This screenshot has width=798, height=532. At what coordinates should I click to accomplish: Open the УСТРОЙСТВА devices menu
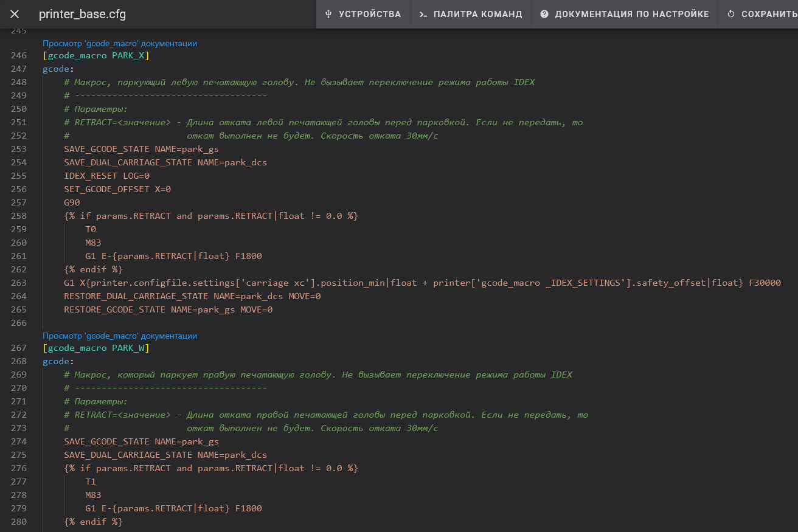pyautogui.click(x=363, y=14)
